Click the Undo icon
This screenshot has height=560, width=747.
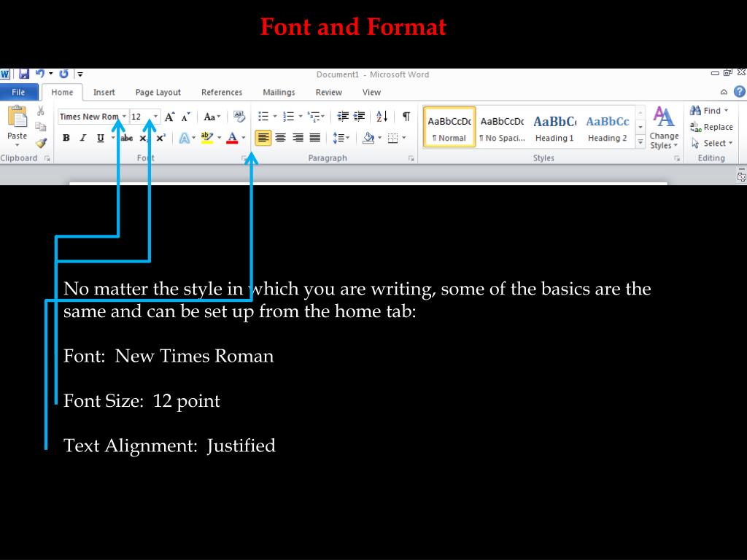point(41,74)
